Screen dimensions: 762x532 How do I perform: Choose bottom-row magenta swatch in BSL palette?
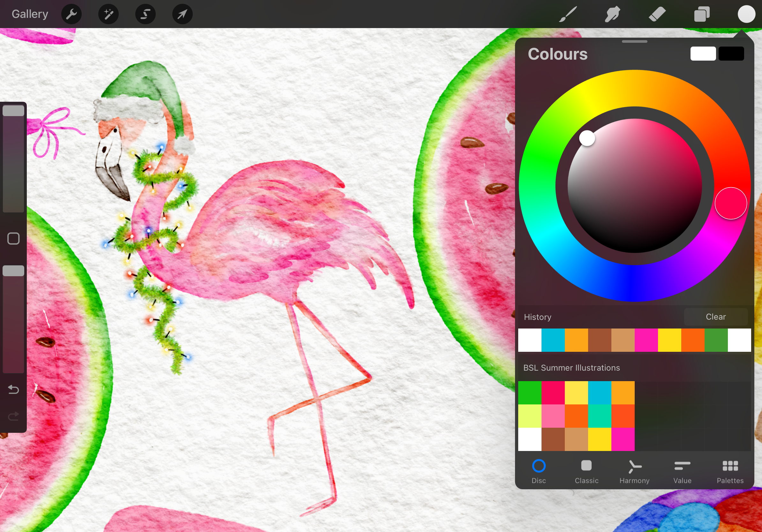623,439
